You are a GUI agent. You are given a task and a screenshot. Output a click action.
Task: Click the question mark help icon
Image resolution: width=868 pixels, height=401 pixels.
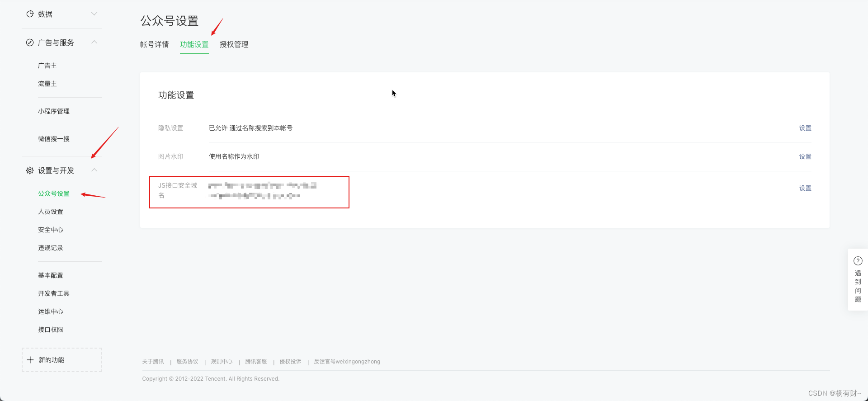[x=858, y=261]
